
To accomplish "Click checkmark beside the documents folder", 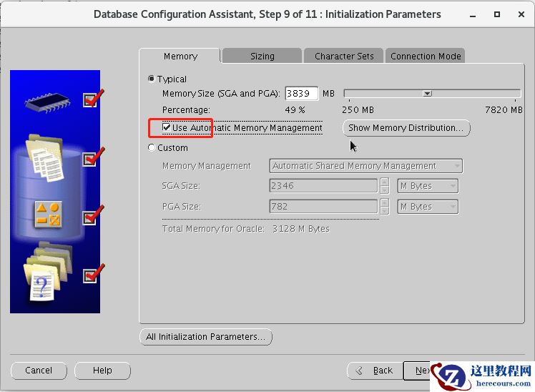I will click(93, 157).
